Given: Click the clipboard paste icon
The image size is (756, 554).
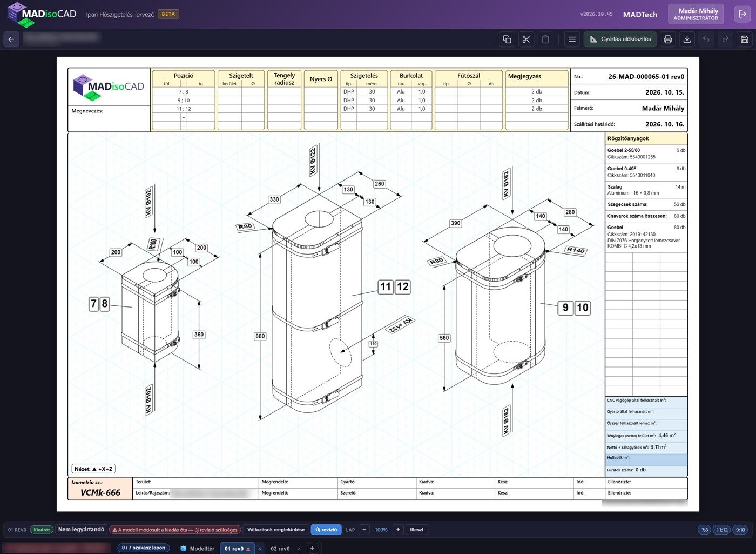Looking at the screenshot, I should pos(545,39).
